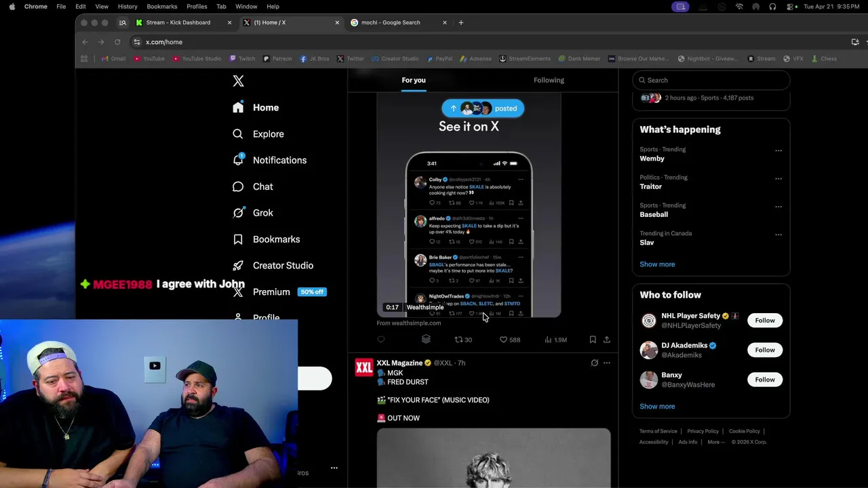Switch to the Following tab
Image resolution: width=868 pixels, height=488 pixels.
(x=549, y=80)
